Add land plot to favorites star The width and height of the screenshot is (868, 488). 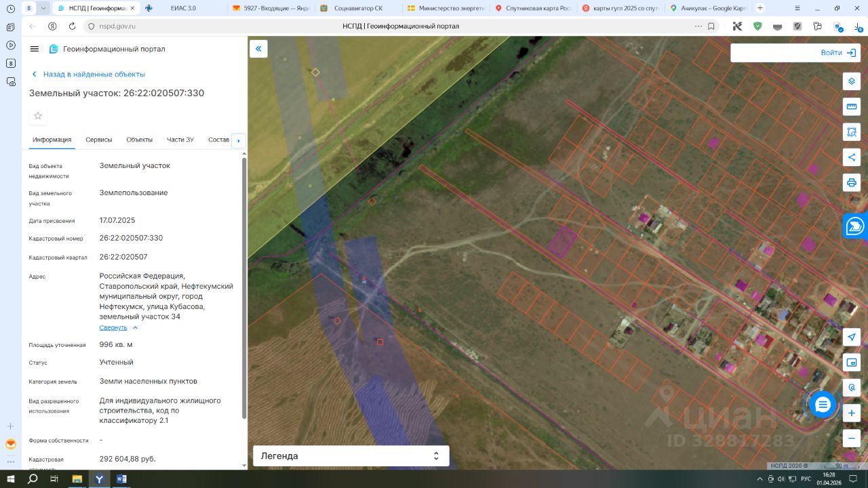pos(38,116)
